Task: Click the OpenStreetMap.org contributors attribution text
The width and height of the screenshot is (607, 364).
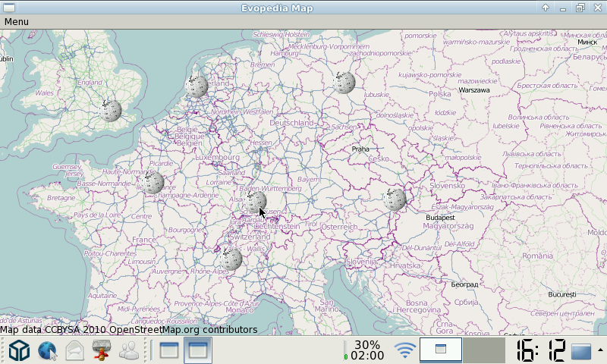Action: pyautogui.click(x=184, y=330)
